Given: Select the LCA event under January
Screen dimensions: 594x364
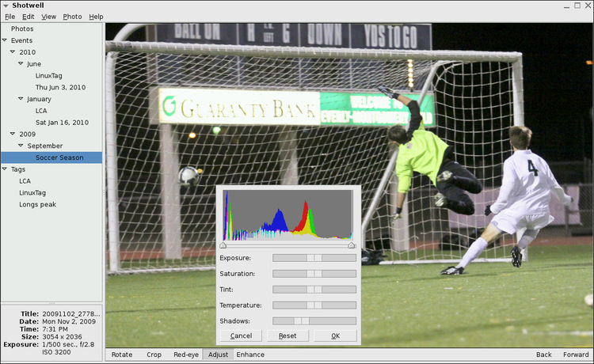Looking at the screenshot, I should click(41, 111).
